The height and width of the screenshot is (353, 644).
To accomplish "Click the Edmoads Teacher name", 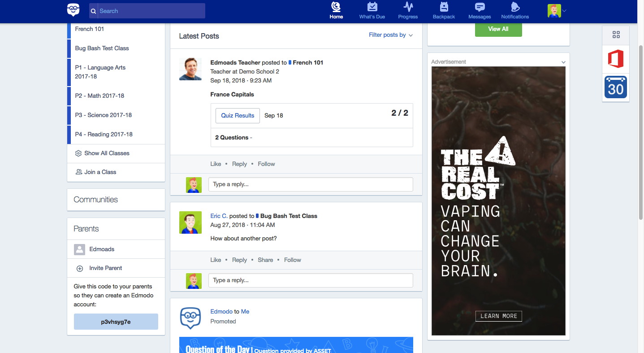I will click(x=235, y=63).
